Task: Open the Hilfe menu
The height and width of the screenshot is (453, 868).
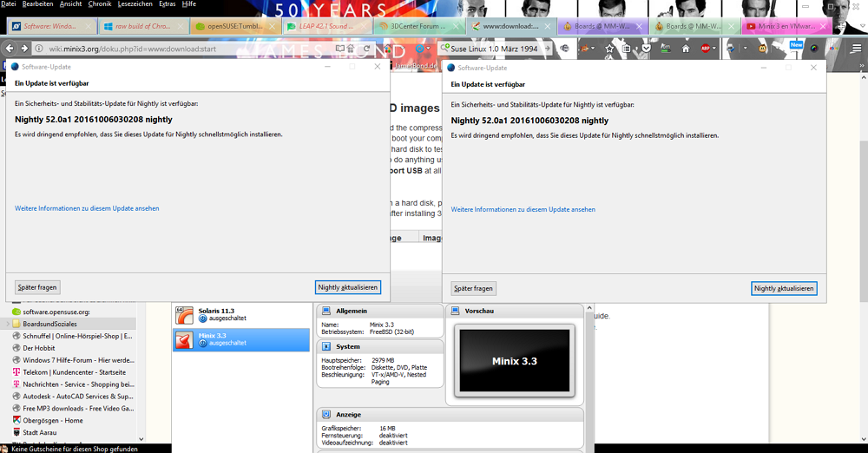Action: (x=188, y=3)
